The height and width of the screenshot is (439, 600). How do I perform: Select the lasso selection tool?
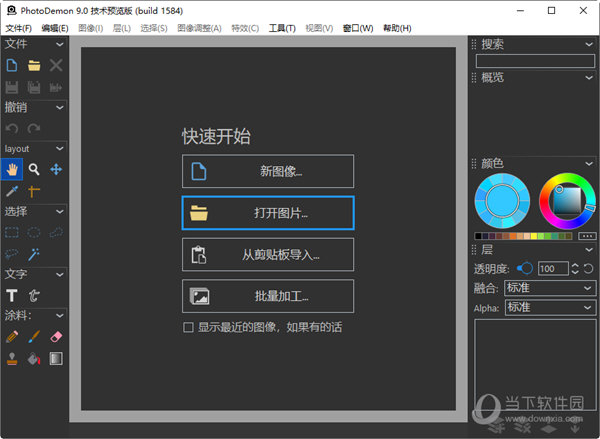point(12,254)
